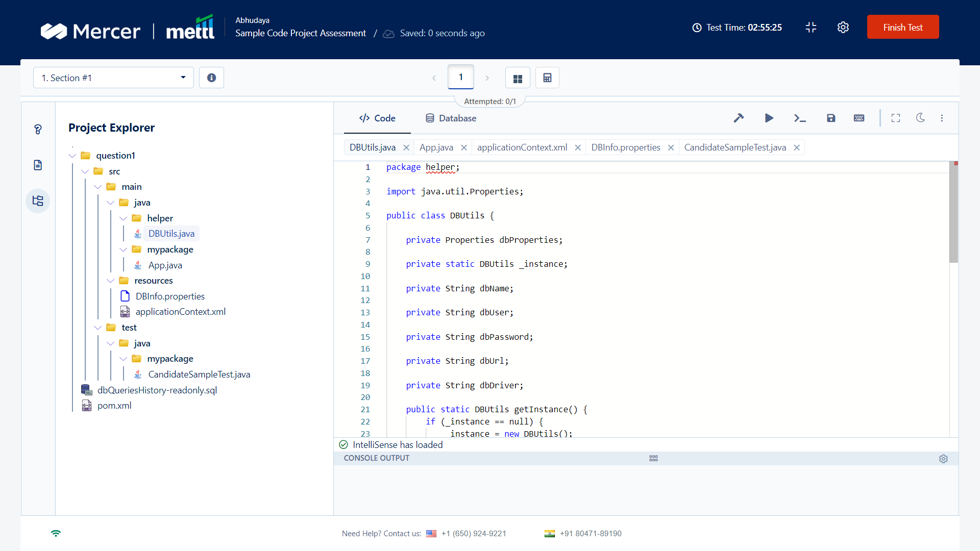Open the terminal prompt icon
The height and width of the screenshot is (551, 980).
(800, 118)
